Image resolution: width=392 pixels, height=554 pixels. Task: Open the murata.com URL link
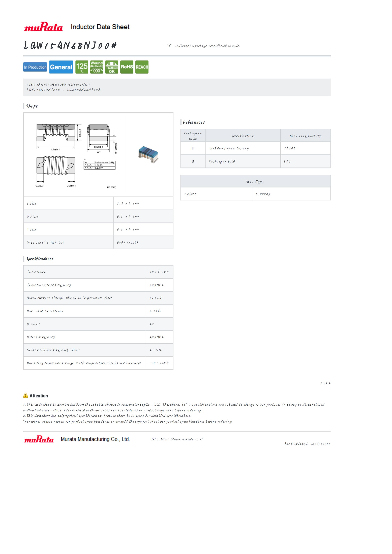click(182, 439)
